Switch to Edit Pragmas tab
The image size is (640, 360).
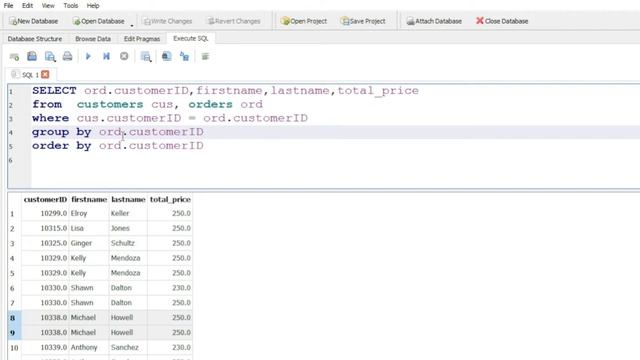pyautogui.click(x=142, y=39)
